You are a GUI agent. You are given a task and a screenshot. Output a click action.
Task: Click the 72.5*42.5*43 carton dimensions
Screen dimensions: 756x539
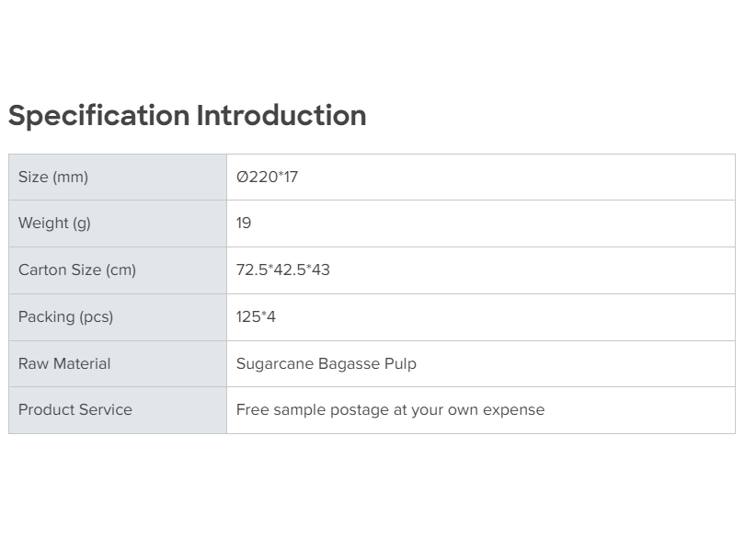(x=282, y=269)
